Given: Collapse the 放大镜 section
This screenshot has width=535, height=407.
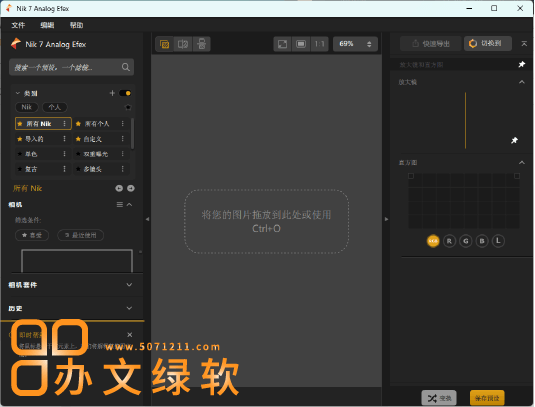Looking at the screenshot, I should [x=522, y=82].
